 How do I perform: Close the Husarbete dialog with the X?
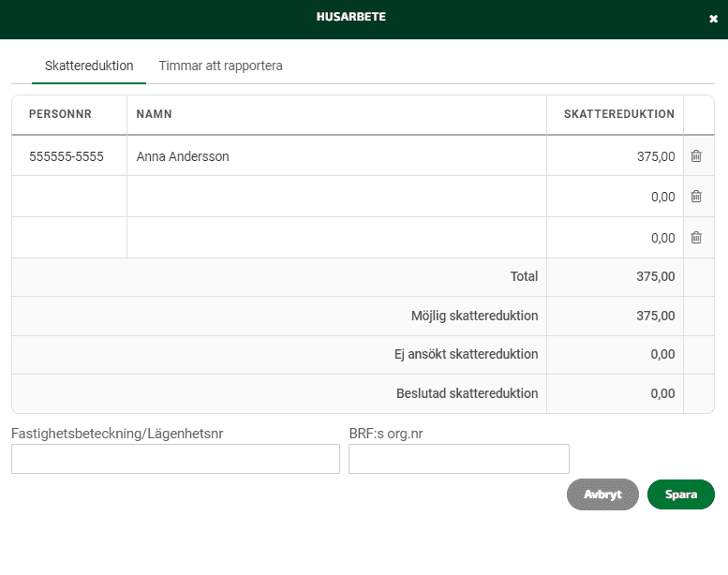click(x=713, y=19)
